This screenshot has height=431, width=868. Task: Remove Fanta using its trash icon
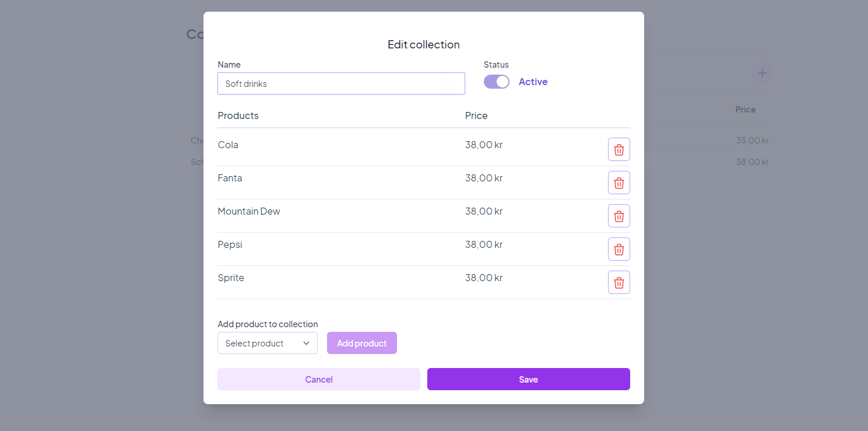619,183
